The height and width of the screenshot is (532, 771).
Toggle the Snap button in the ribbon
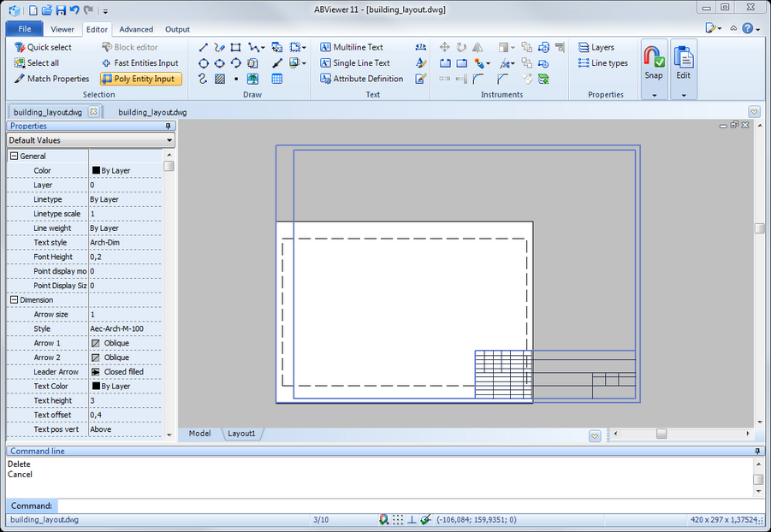pos(654,65)
